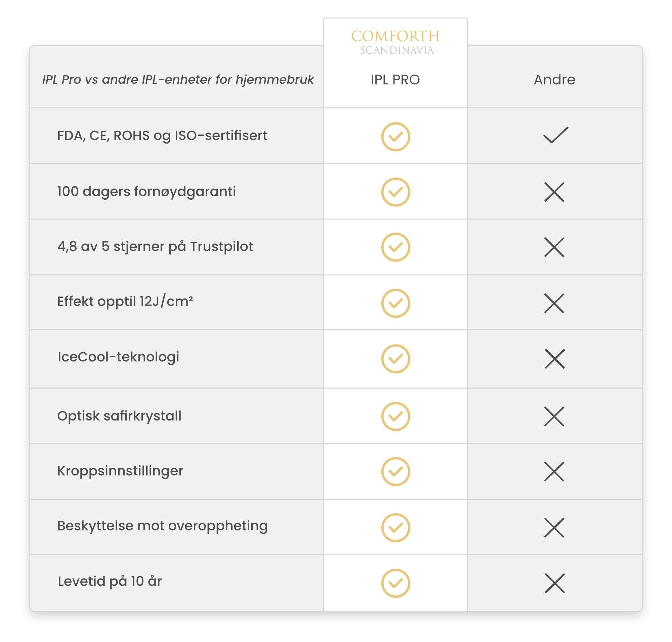Viewport: 672px width, 642px height.
Task: Click the X mark for Levetid på 10 år
Action: click(x=554, y=583)
